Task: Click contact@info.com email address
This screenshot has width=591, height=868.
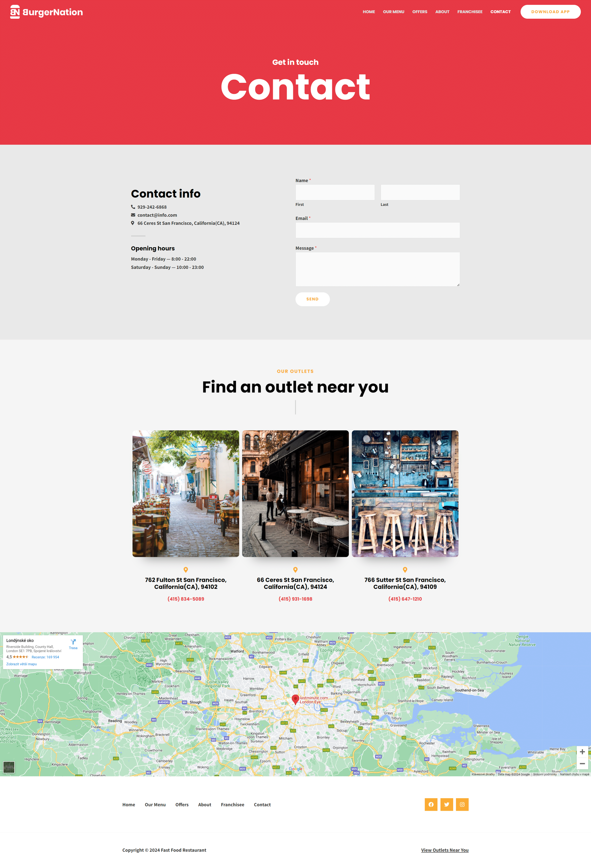Action: pos(157,215)
